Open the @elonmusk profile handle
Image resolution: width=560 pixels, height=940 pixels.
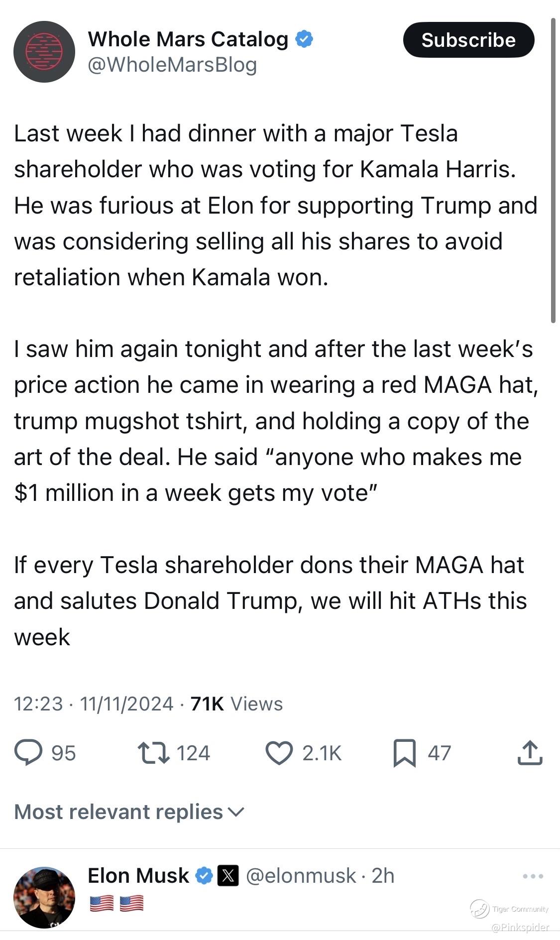pyautogui.click(x=301, y=876)
